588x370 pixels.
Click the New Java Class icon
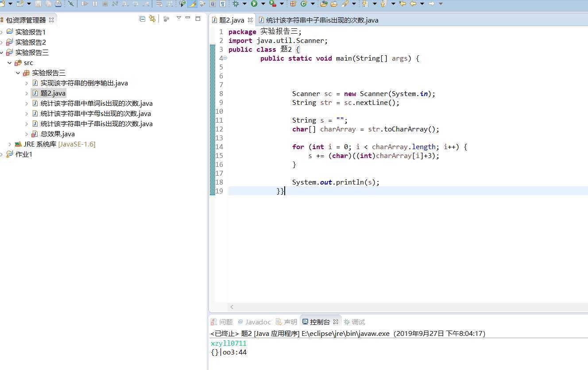pyautogui.click(x=304, y=4)
